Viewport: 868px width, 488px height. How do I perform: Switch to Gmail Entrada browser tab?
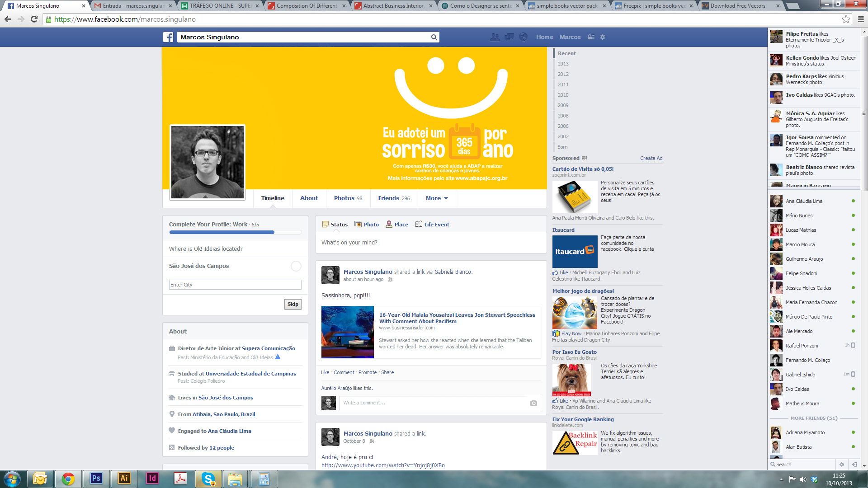133,6
